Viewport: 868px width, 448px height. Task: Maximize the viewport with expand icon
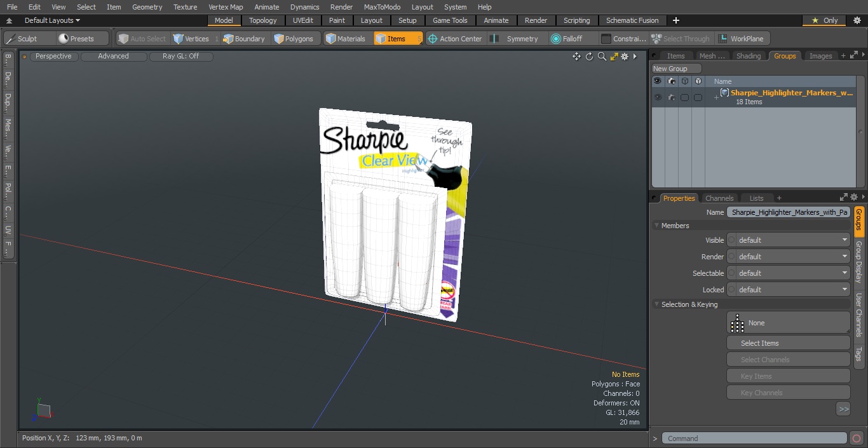point(614,57)
